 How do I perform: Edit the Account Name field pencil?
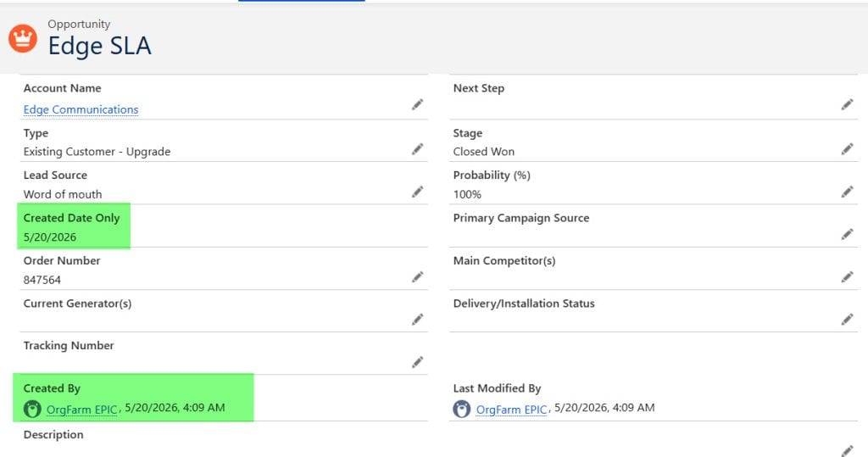pos(417,104)
